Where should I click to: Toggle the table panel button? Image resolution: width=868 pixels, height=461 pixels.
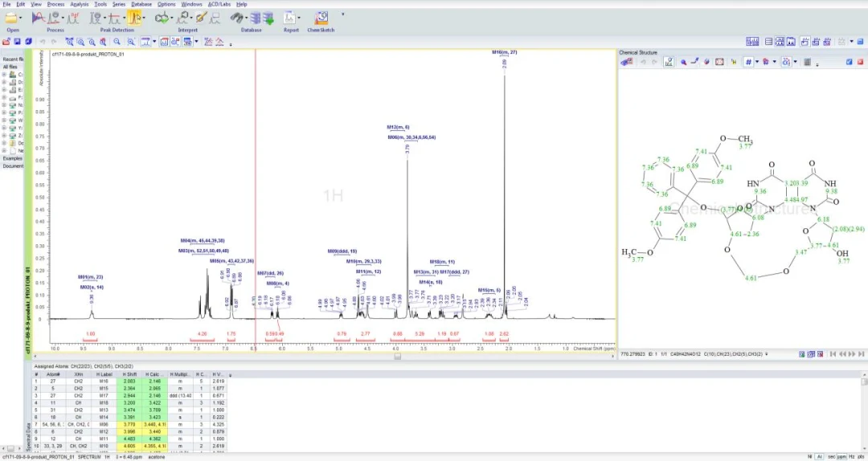tap(187, 42)
